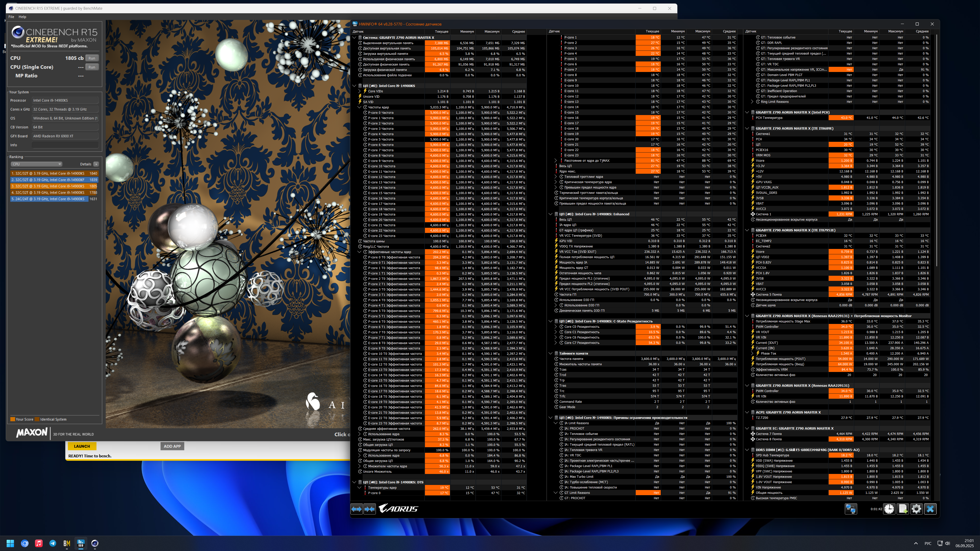Expand the Core VIDs tree row
This screenshot has height=551, width=980.
coord(360,91)
